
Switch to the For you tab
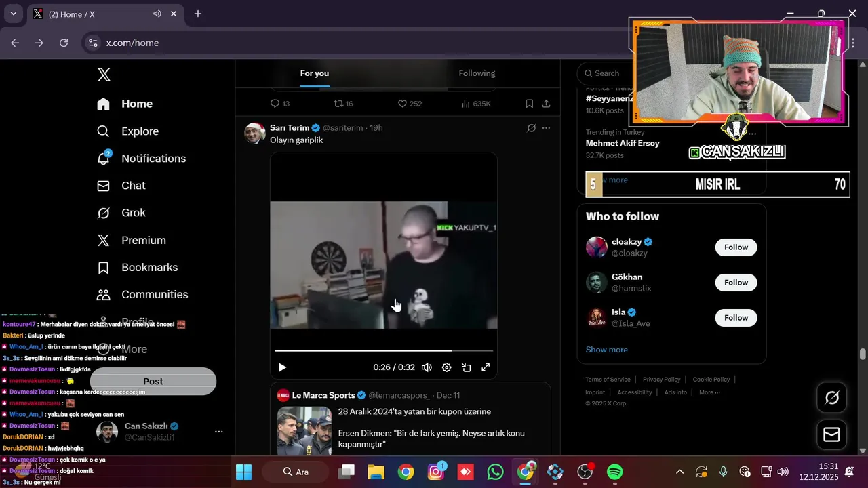point(315,73)
